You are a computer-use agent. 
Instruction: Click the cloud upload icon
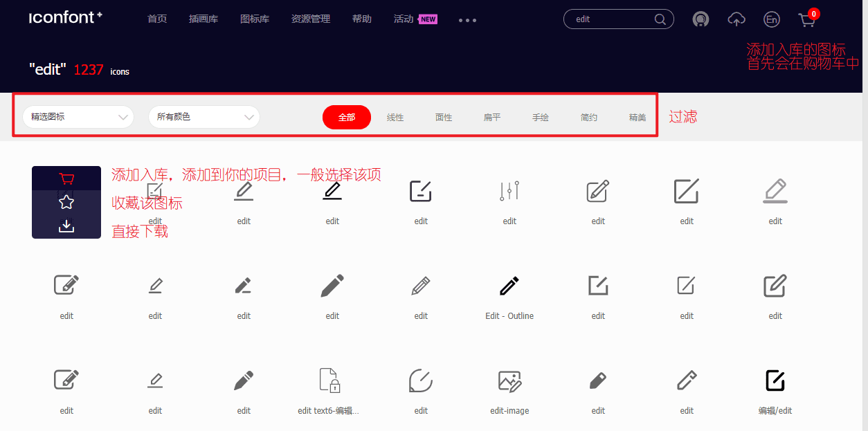736,19
